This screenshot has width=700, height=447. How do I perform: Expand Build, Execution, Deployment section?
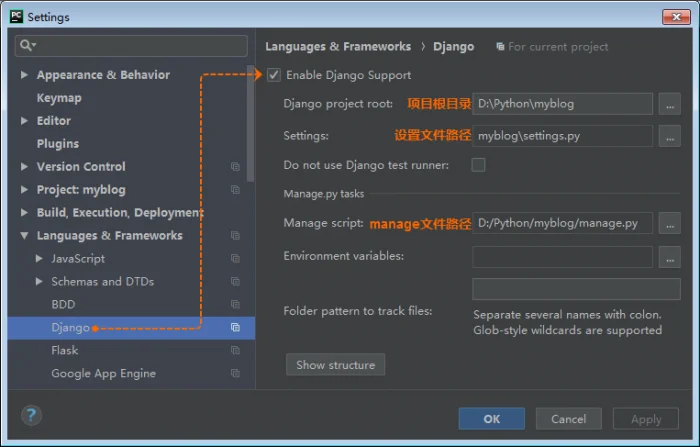(24, 212)
